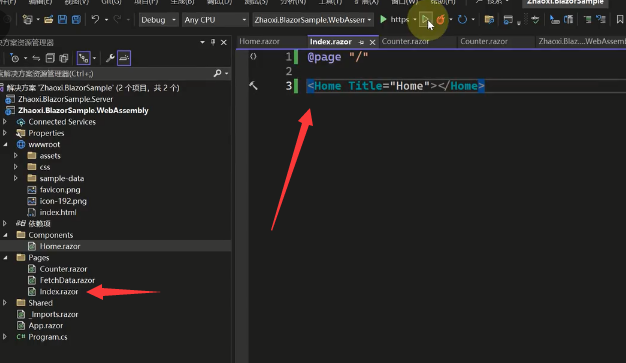Select _Imports.razor file
Viewport: 626px width, 363px height.
point(53,314)
